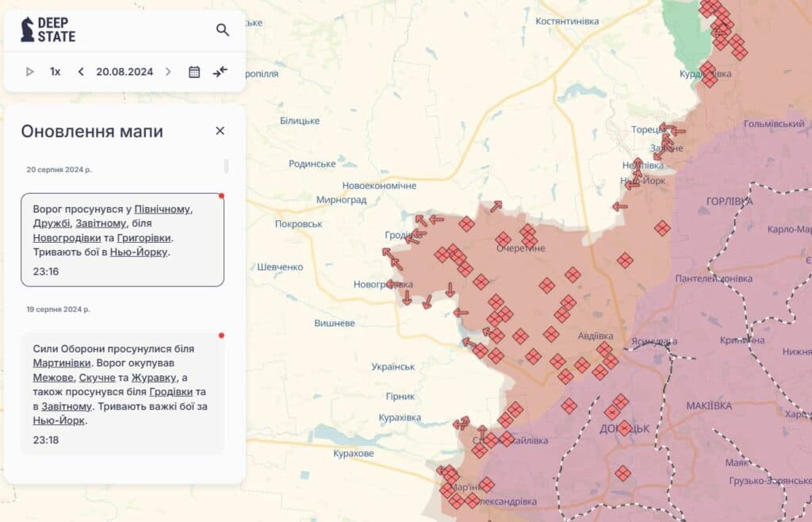Click the updates panel scrollbar
Viewport: 812px width, 522px height.
click(x=227, y=165)
